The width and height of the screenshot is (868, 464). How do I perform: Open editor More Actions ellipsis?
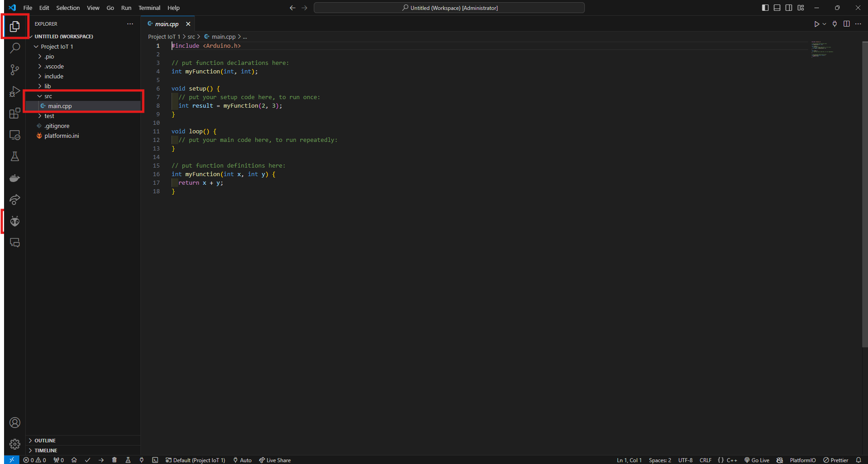tap(858, 24)
